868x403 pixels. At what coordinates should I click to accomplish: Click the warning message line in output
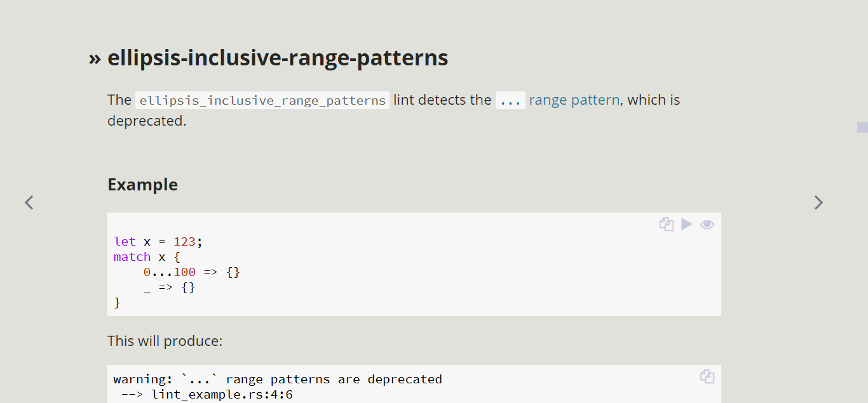tap(278, 380)
